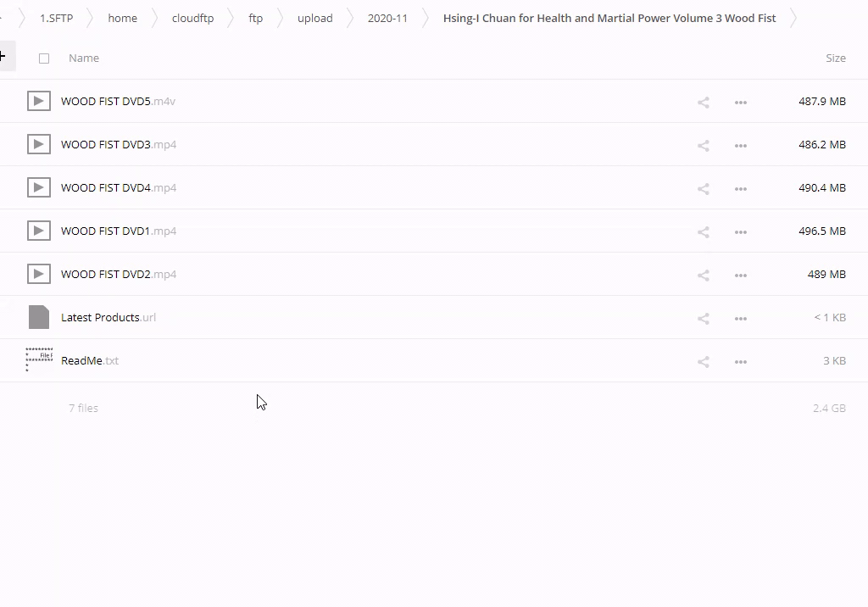Click the Latest Products file icon

click(x=39, y=317)
